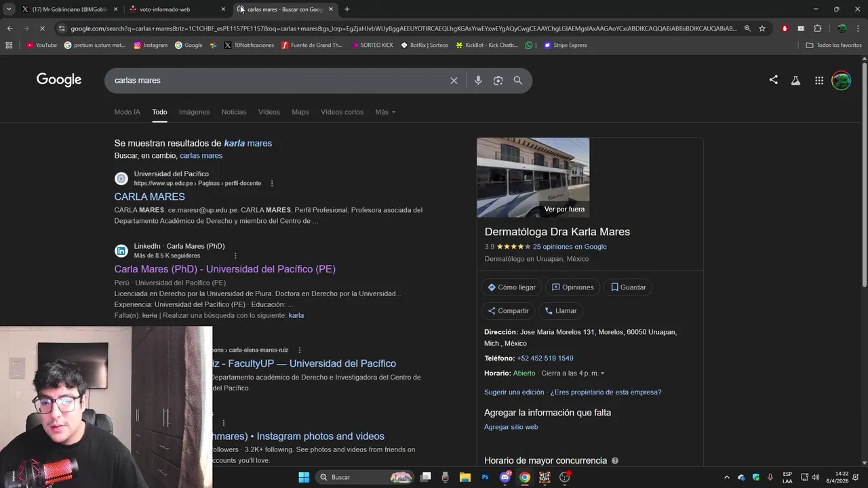868x488 pixels.
Task: Bookmark this page with the star icon
Action: point(762,28)
